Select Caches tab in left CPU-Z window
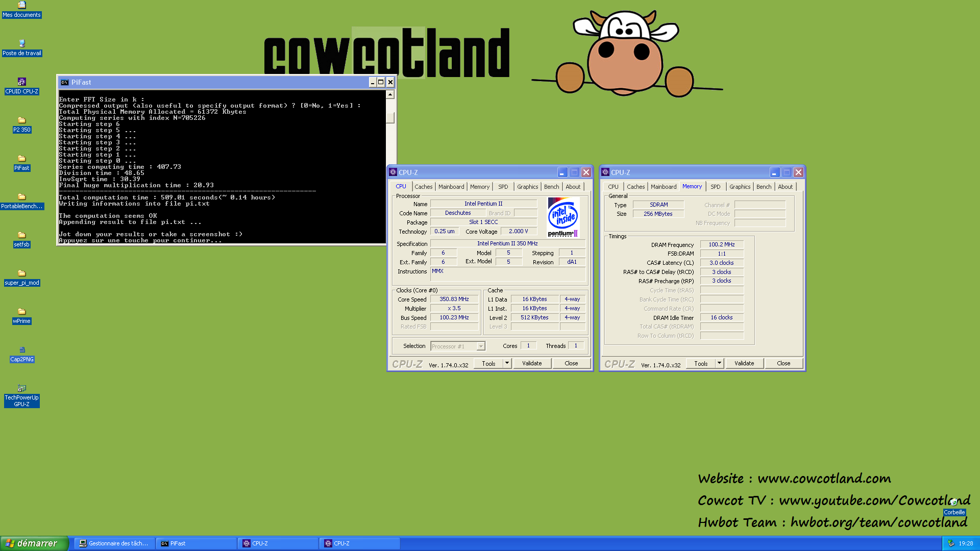Image resolution: width=980 pixels, height=551 pixels. 423,187
